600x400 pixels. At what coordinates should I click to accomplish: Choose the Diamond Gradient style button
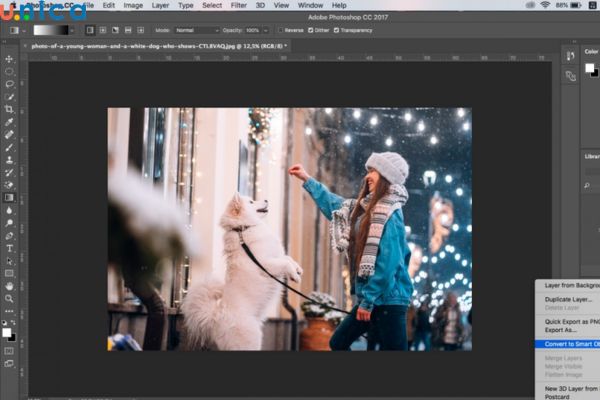(141, 30)
